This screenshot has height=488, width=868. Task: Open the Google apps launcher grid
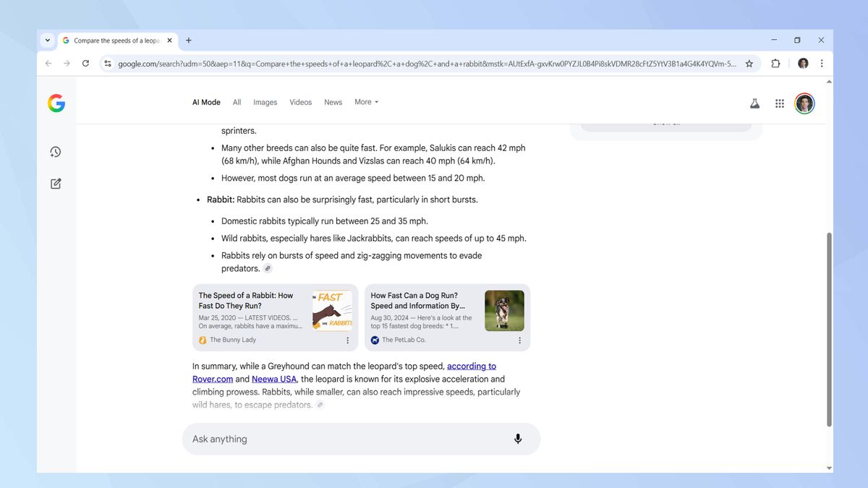pos(780,103)
